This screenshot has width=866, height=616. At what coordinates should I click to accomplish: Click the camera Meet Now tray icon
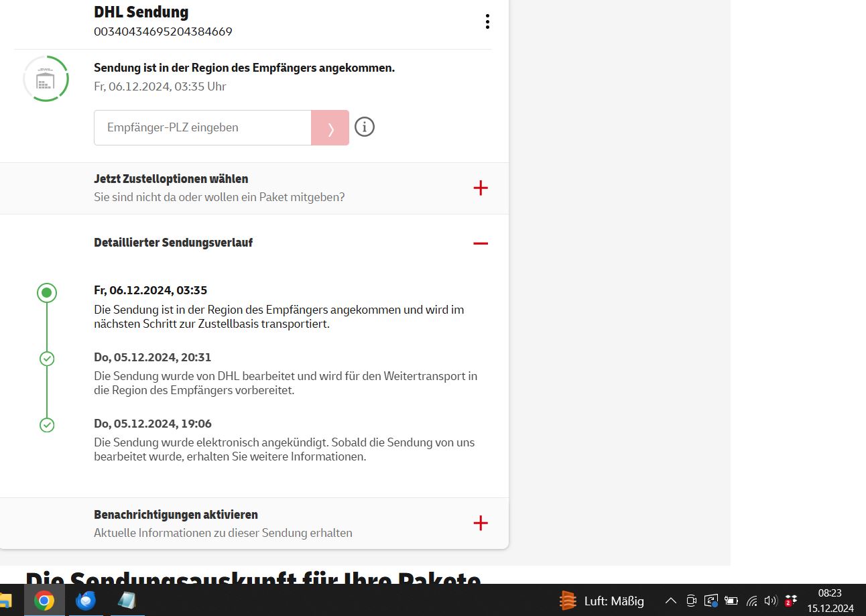click(691, 601)
